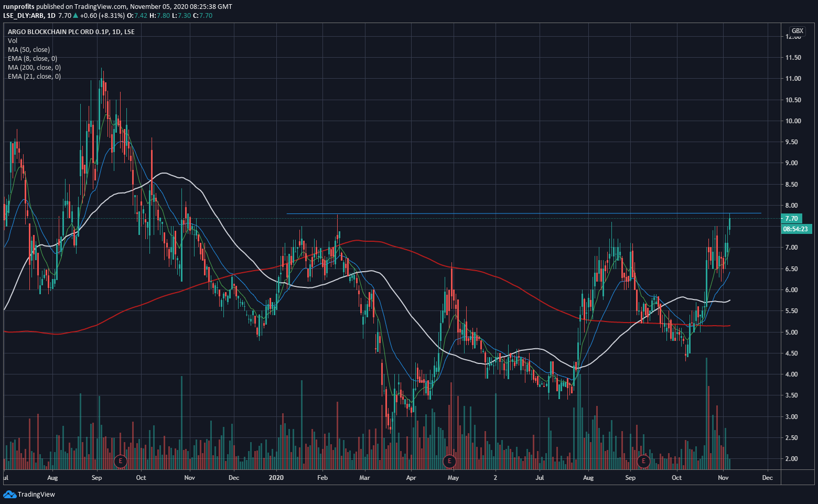Click the full Jul label on time axis
This screenshot has width=818, height=504.
pyautogui.click(x=540, y=478)
